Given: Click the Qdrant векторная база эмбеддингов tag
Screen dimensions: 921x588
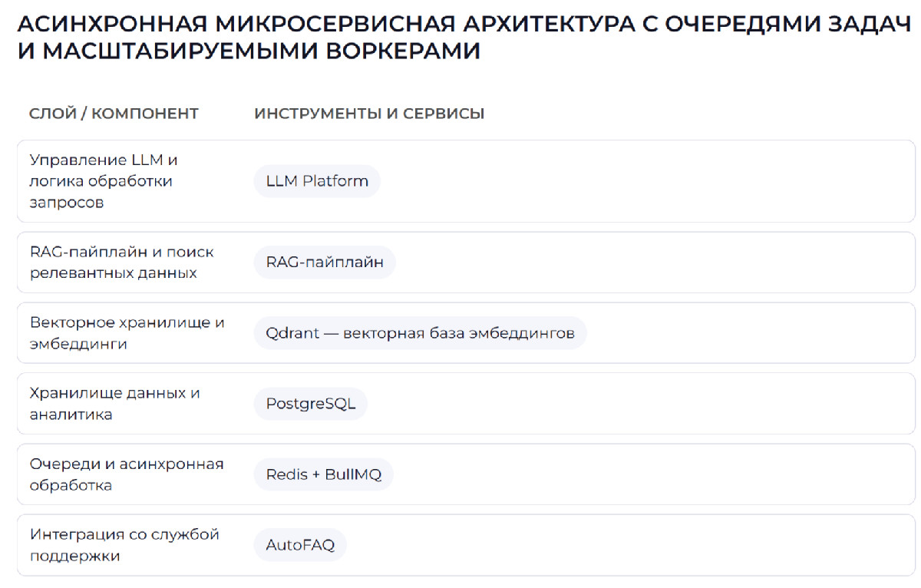Looking at the screenshot, I should click(x=420, y=333).
